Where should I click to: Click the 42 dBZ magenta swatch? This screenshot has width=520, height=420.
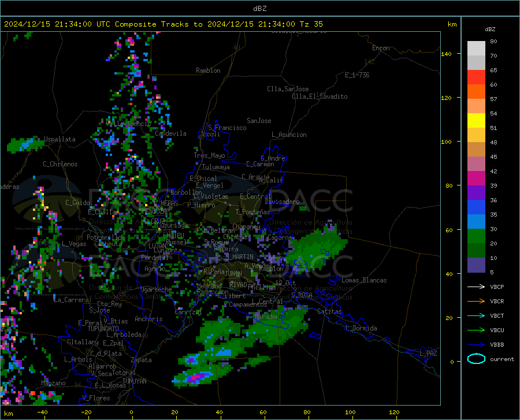tap(476, 179)
